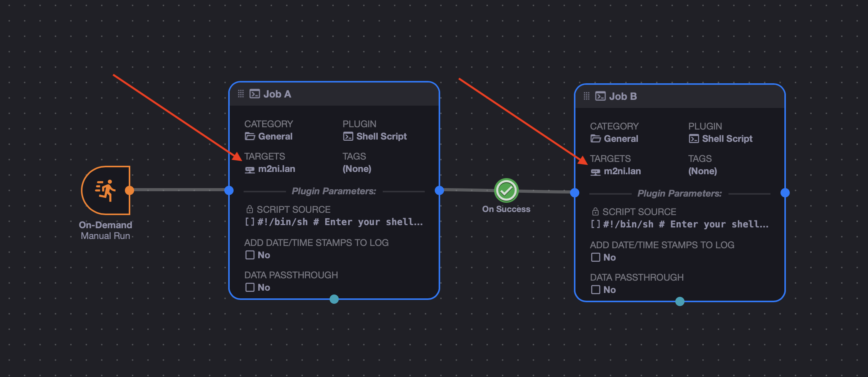
Task: Toggle Job B Data Passthrough checkbox
Action: 595,290
